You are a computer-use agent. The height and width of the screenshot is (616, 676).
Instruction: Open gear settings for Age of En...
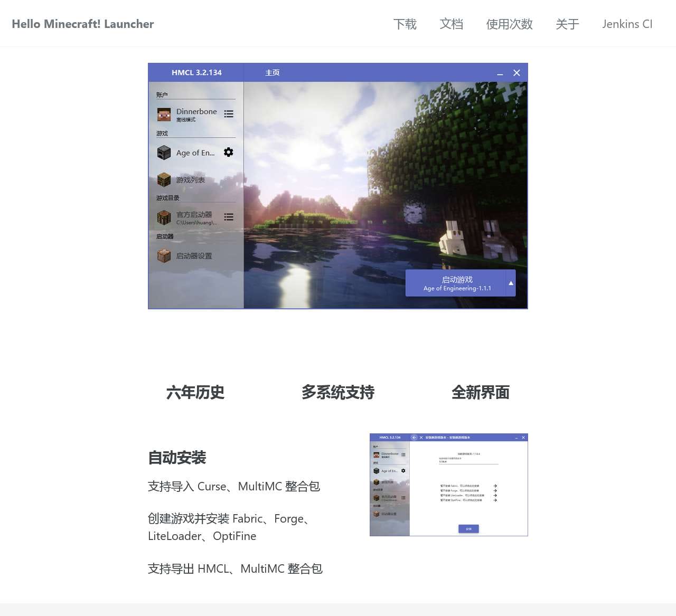(229, 152)
